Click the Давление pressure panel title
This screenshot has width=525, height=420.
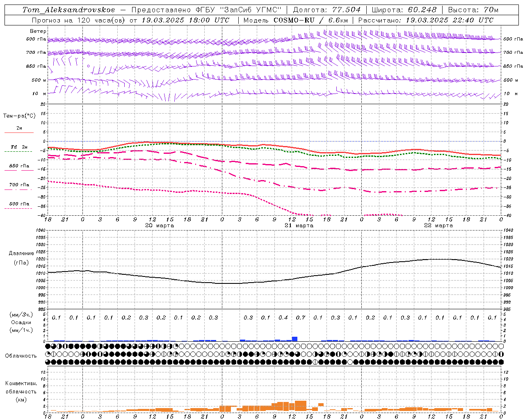click(x=21, y=253)
